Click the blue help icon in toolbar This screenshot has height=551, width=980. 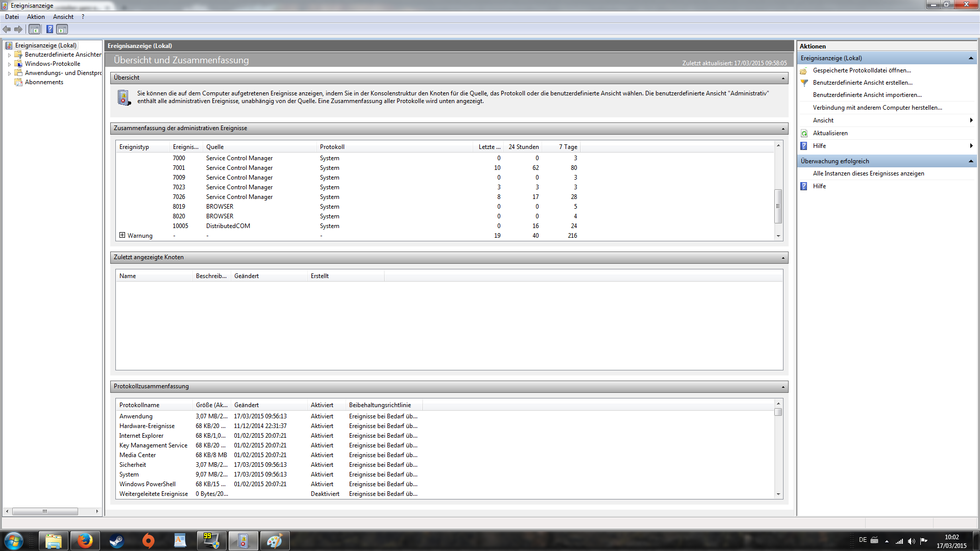[x=50, y=30]
